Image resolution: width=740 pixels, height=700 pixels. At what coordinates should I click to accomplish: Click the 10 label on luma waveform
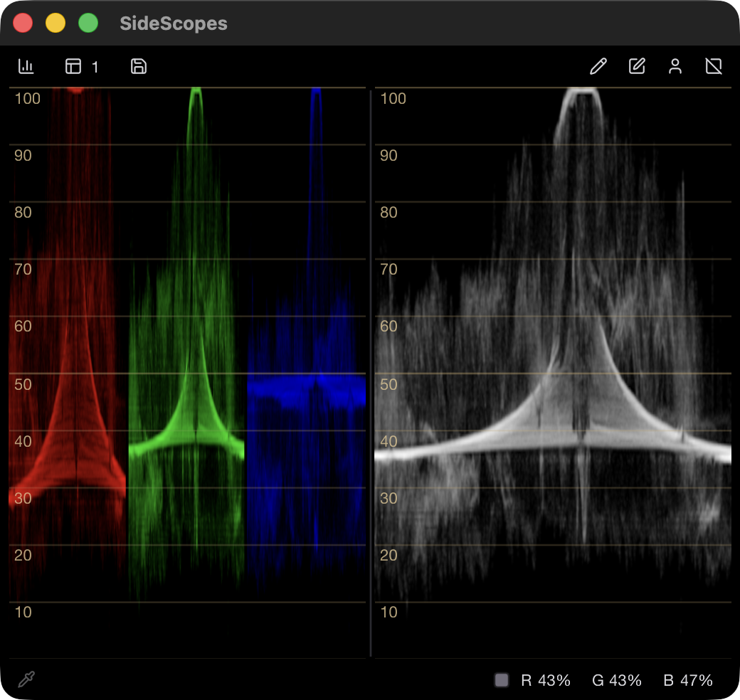pos(389,612)
